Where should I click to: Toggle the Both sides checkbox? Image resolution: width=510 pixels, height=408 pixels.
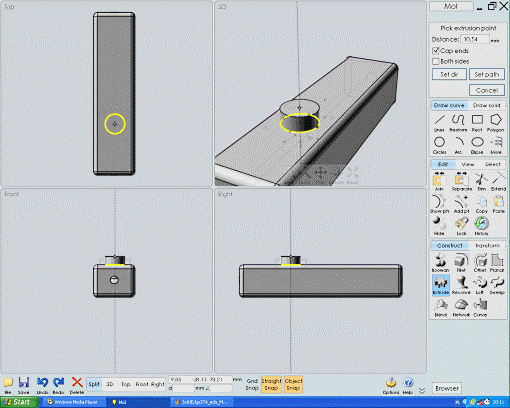tap(436, 61)
